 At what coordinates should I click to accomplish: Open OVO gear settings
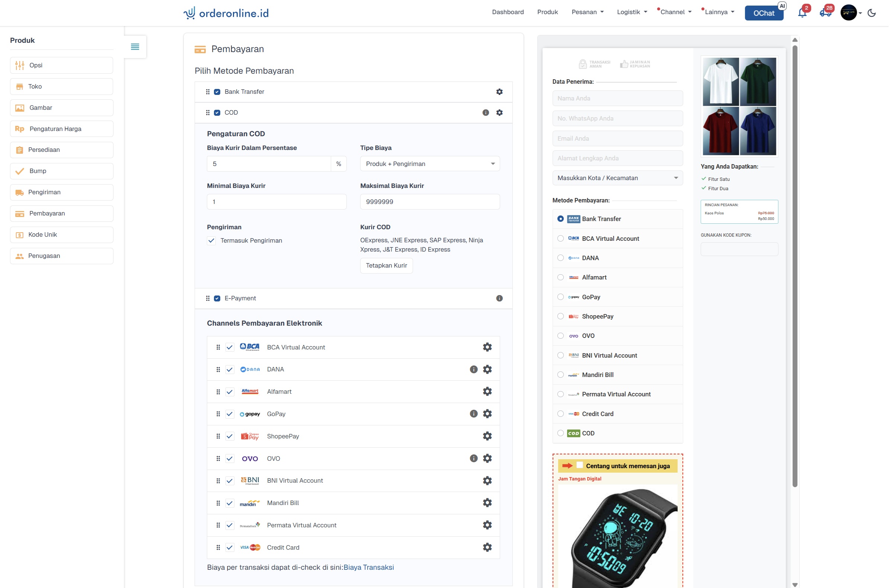pyautogui.click(x=489, y=460)
